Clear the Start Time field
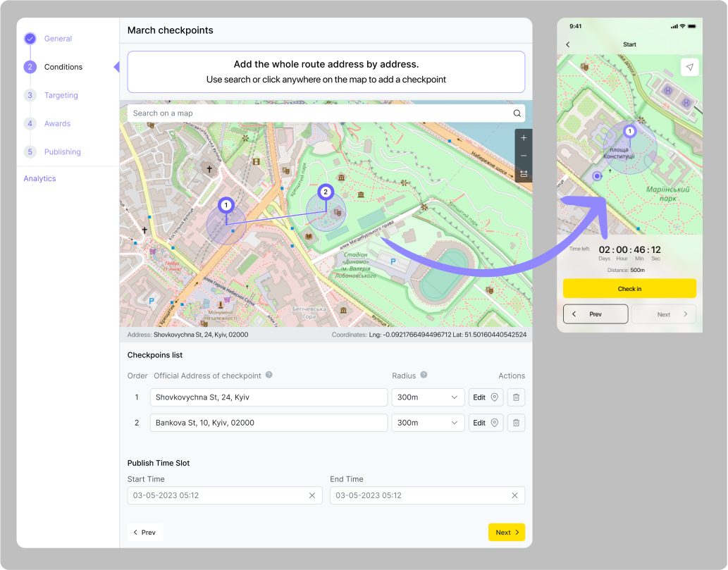Image resolution: width=728 pixels, height=570 pixels. [312, 495]
